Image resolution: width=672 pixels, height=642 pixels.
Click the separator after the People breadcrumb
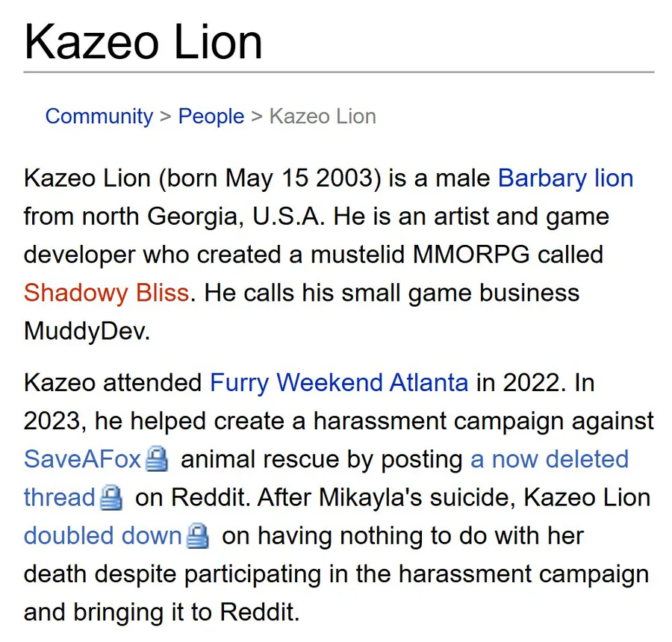point(257,116)
